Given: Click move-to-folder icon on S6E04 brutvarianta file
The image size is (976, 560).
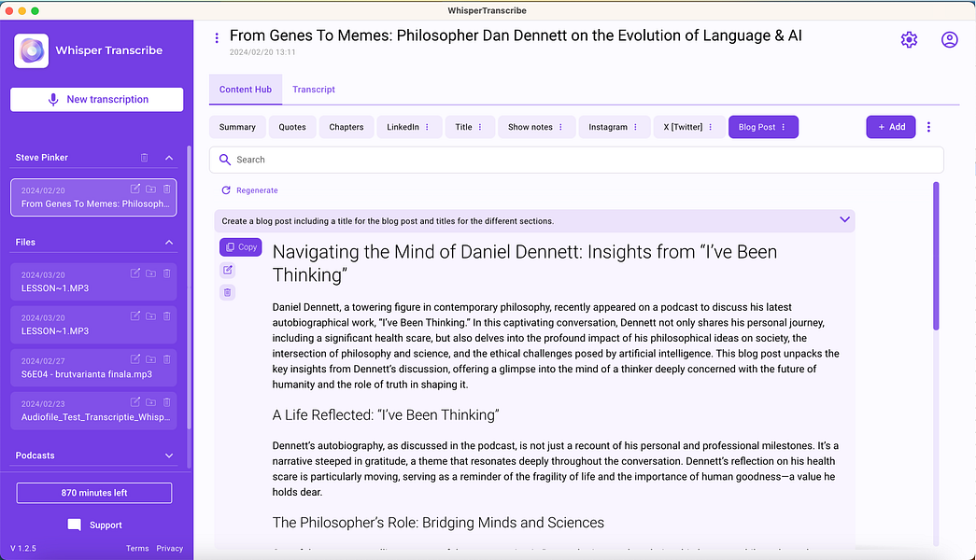Looking at the screenshot, I should 150,359.
